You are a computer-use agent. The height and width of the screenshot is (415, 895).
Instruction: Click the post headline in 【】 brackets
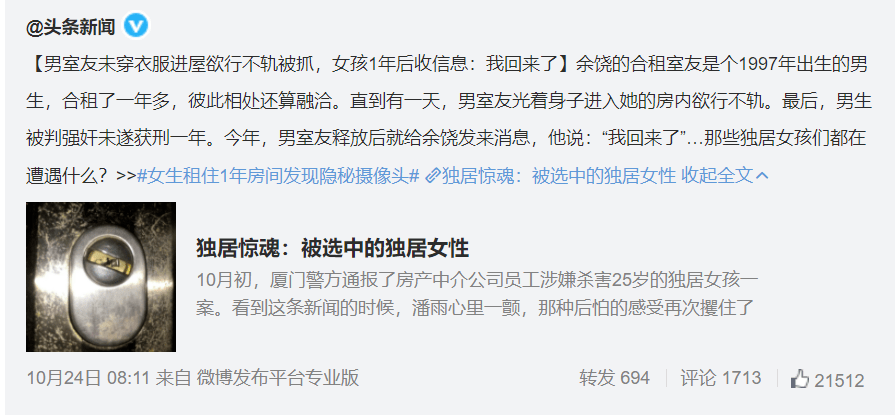[x=299, y=64]
